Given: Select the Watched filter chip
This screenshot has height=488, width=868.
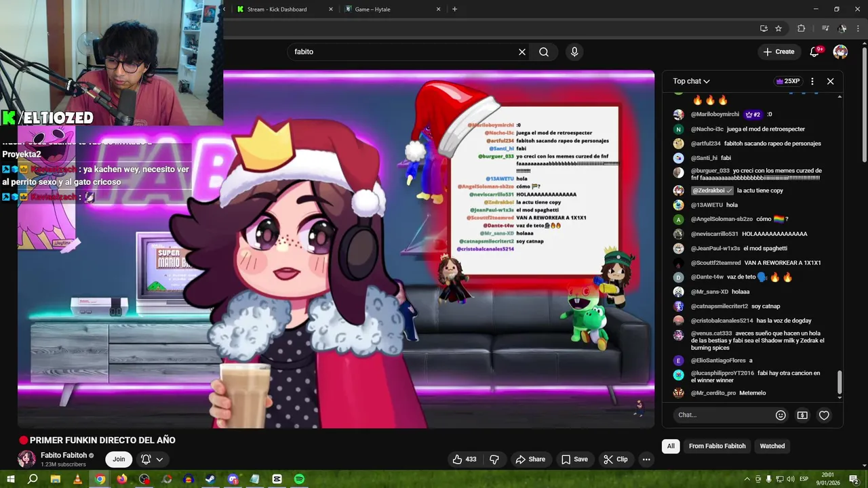Looking at the screenshot, I should 772,446.
